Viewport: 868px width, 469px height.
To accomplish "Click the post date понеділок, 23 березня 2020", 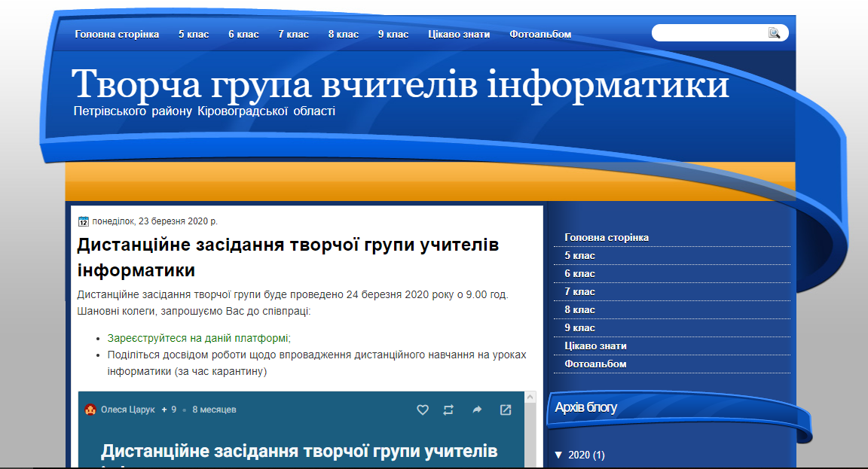I will click(x=154, y=221).
